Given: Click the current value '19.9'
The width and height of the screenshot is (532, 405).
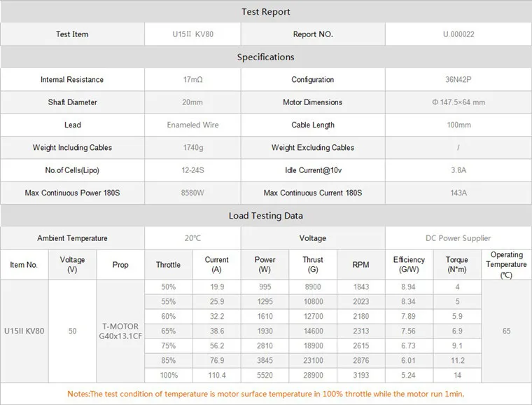Looking at the screenshot, I should tap(217, 287).
